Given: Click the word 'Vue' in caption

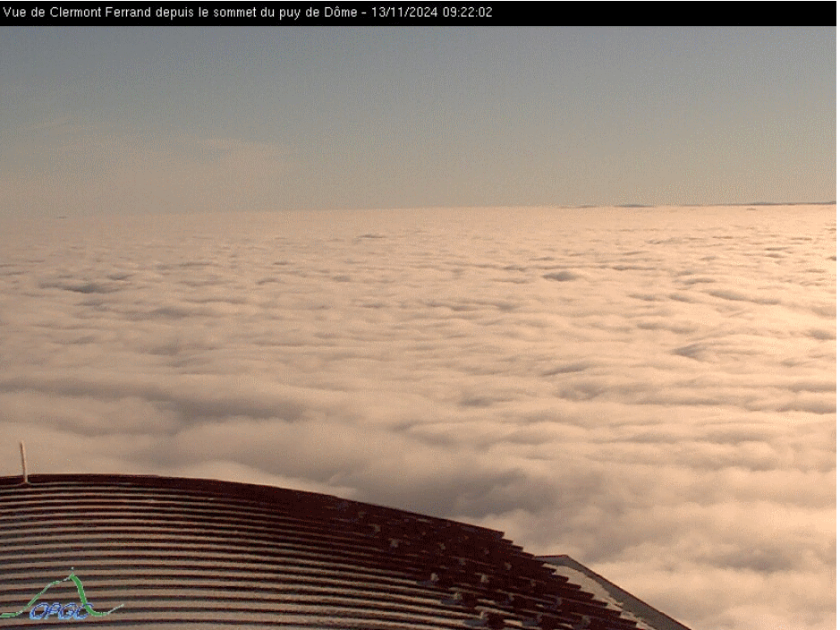Looking at the screenshot, I should pos(16,13).
